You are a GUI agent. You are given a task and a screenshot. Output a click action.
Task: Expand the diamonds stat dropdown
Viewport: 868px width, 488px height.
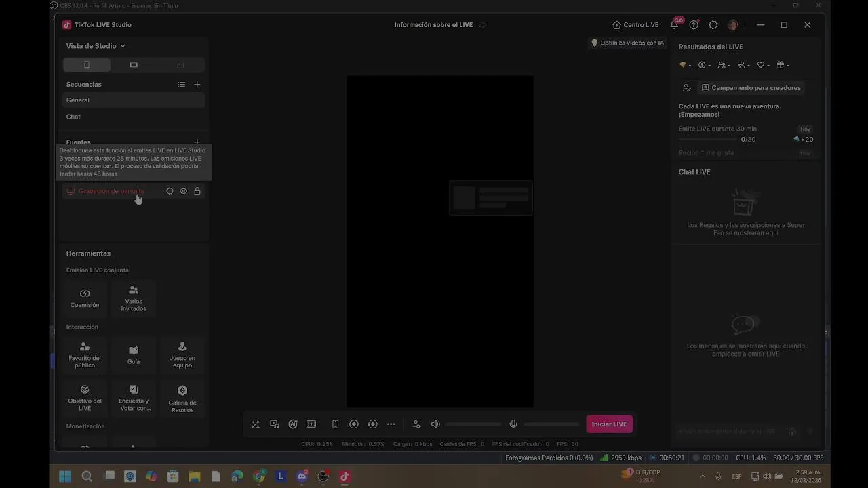tap(685, 65)
